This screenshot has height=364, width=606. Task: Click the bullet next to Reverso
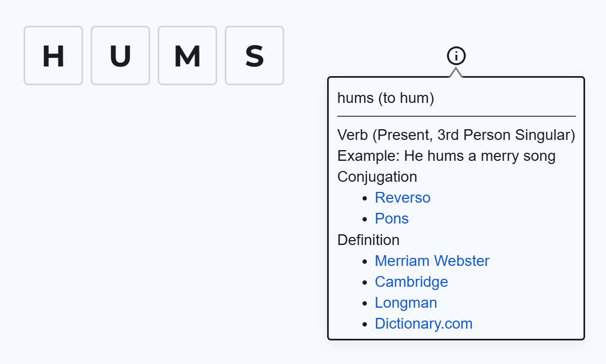pyautogui.click(x=365, y=198)
